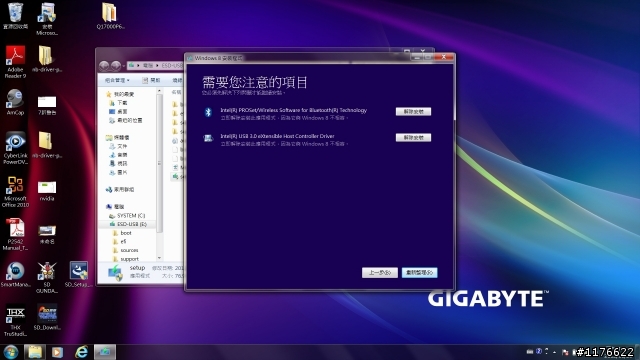Select ESD-USB (E:) drive in Explorer
This screenshot has height=360, width=640.
(128, 224)
